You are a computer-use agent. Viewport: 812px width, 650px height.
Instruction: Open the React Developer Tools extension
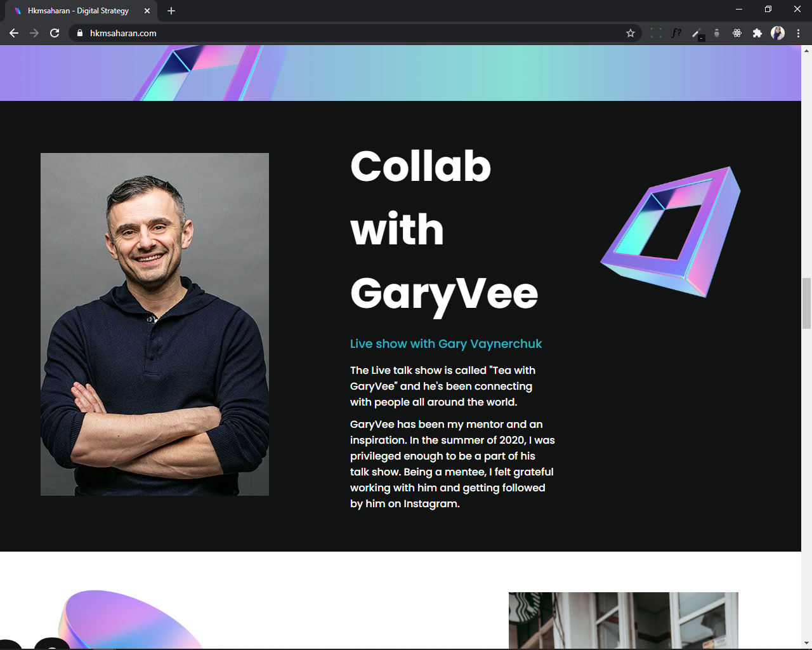pos(737,33)
